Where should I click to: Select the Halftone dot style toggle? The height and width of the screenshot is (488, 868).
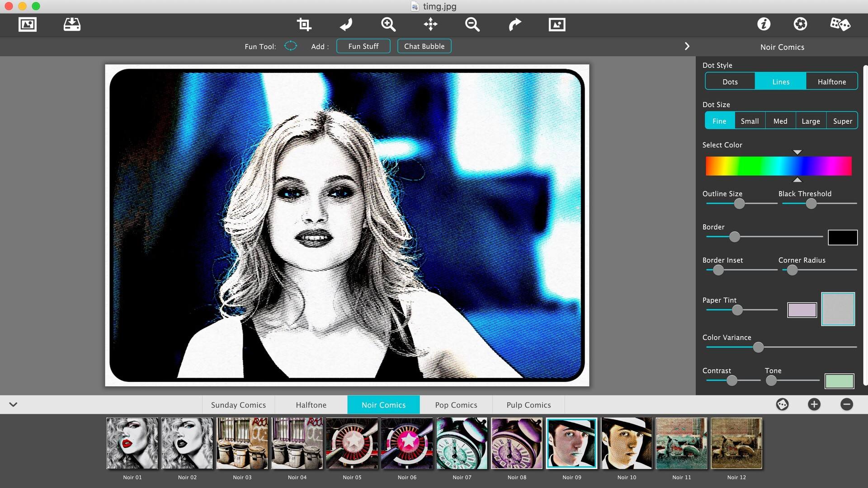pyautogui.click(x=832, y=82)
